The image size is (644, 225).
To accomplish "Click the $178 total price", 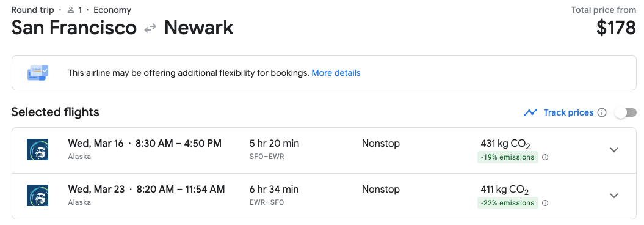I will [x=616, y=28].
